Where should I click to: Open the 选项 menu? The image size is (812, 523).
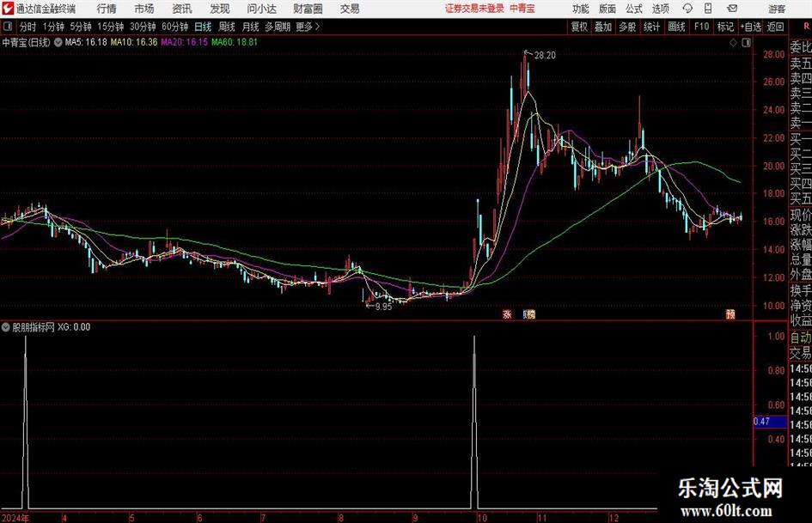[660, 9]
